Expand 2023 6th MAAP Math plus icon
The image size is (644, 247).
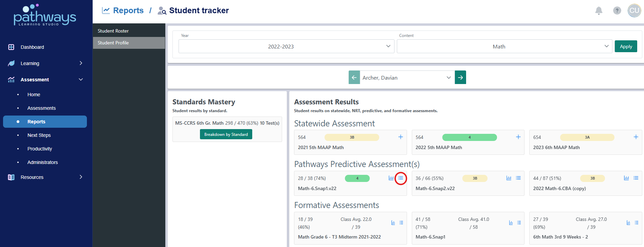[636, 137]
